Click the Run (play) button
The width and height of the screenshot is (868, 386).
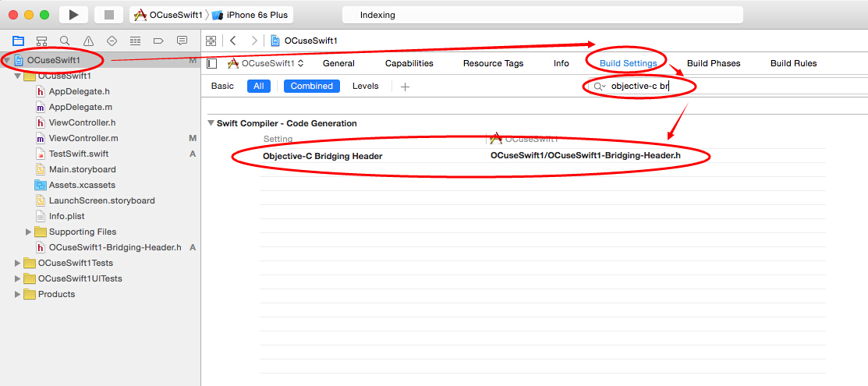[x=73, y=15]
